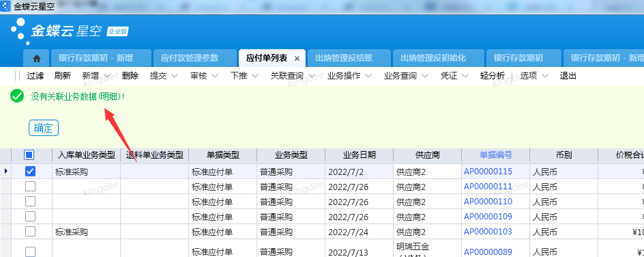Select the date cell 2022/7/2
The image size is (644, 257).
click(359, 172)
